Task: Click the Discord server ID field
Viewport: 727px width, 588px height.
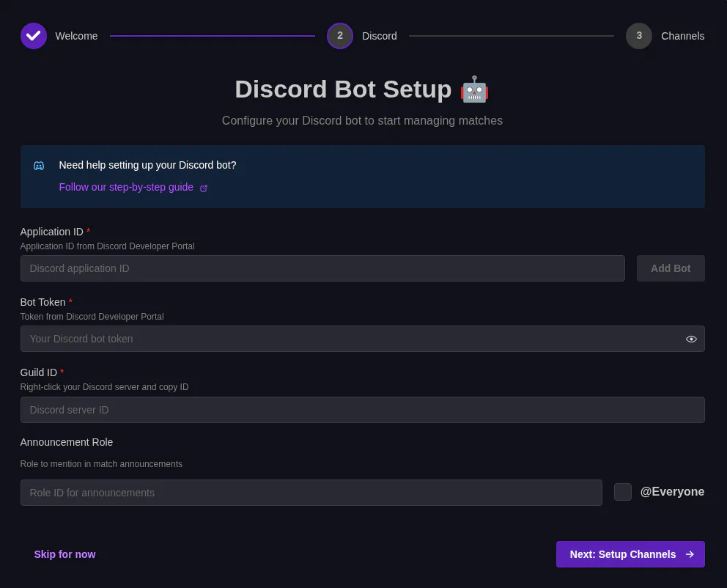Action: point(362,410)
